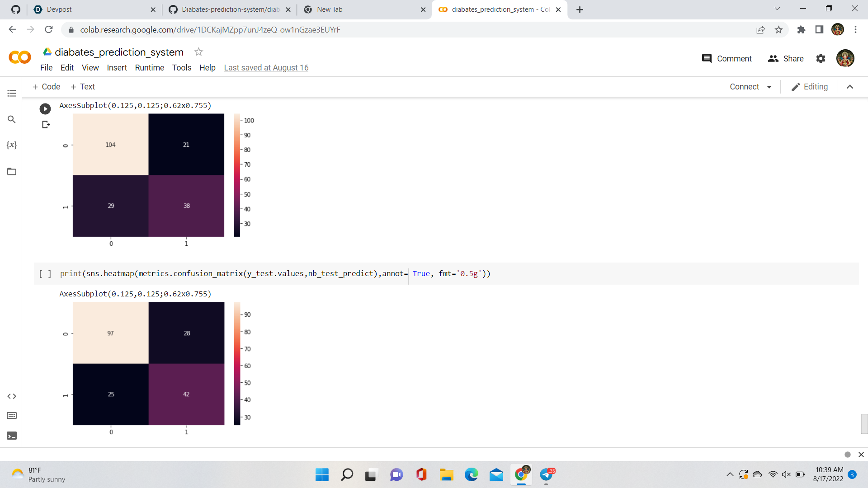Open the Files folder panel icon
The width and height of the screenshot is (868, 488).
pos(12,172)
